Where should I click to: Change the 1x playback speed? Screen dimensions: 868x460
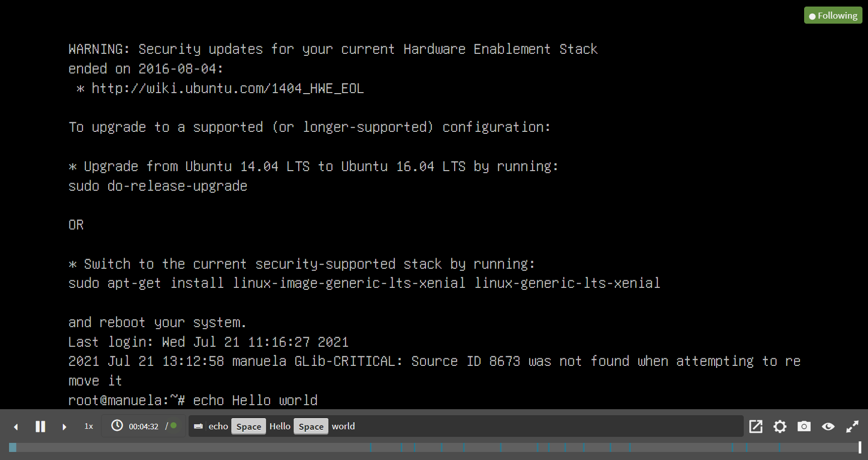[89, 426]
